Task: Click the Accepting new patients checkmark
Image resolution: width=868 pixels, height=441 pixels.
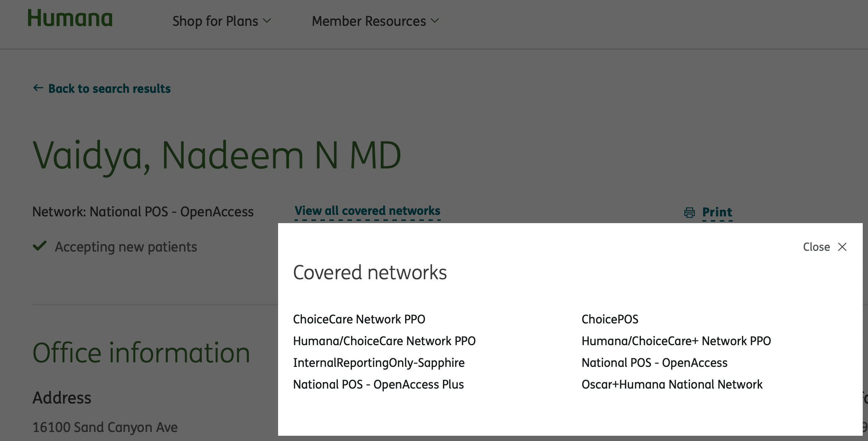Action: (40, 246)
